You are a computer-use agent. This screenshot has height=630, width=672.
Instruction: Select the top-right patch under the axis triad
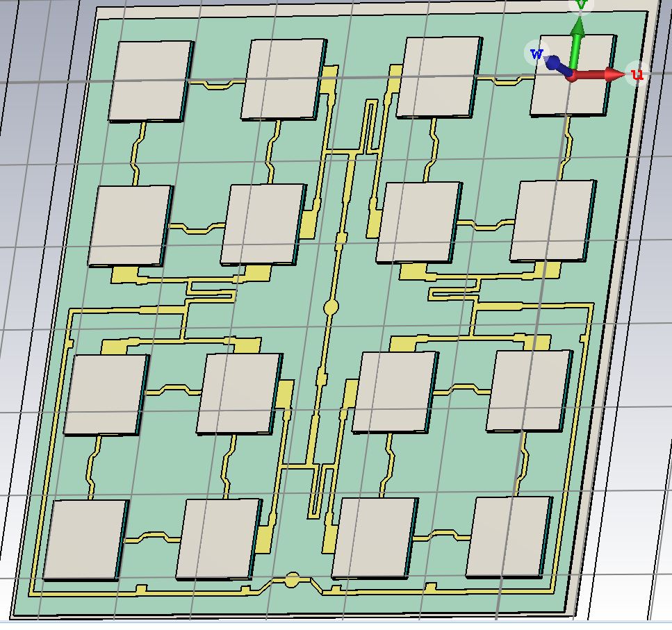[x=573, y=76]
